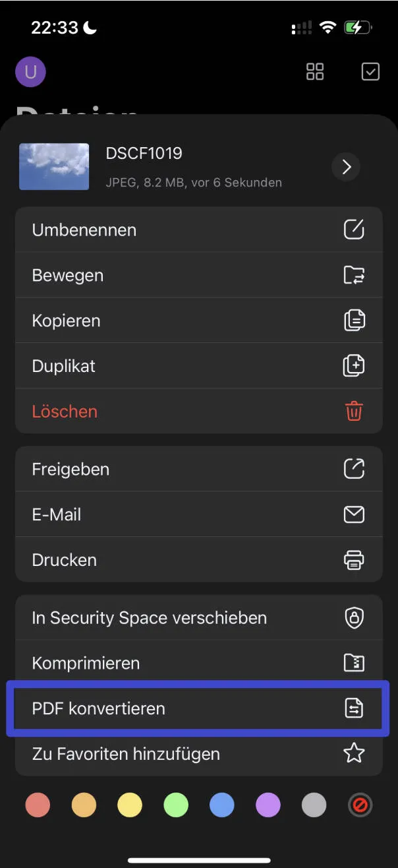398x868 pixels.
Task: Select PDF konvertieren from the menu
Action: pos(99,708)
